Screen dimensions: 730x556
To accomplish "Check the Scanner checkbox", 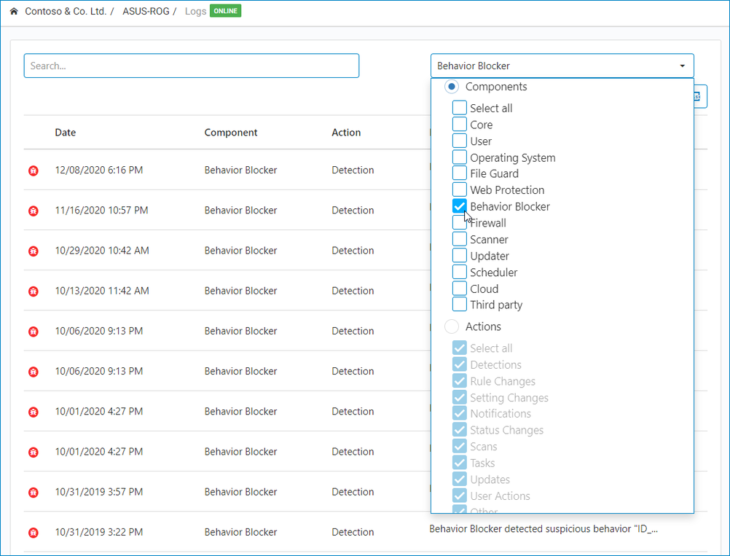I will tap(460, 239).
